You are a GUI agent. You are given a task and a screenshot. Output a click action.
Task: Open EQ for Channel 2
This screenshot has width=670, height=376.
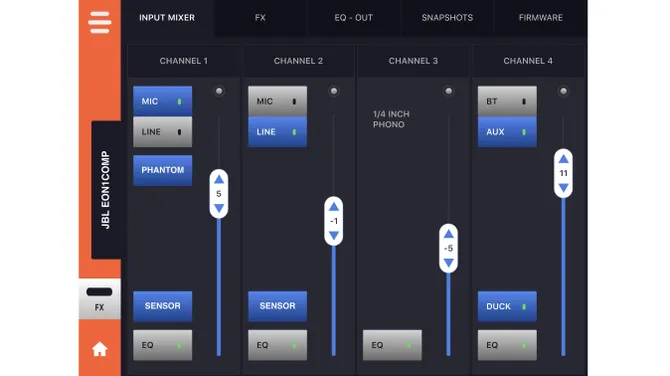pyautogui.click(x=277, y=345)
